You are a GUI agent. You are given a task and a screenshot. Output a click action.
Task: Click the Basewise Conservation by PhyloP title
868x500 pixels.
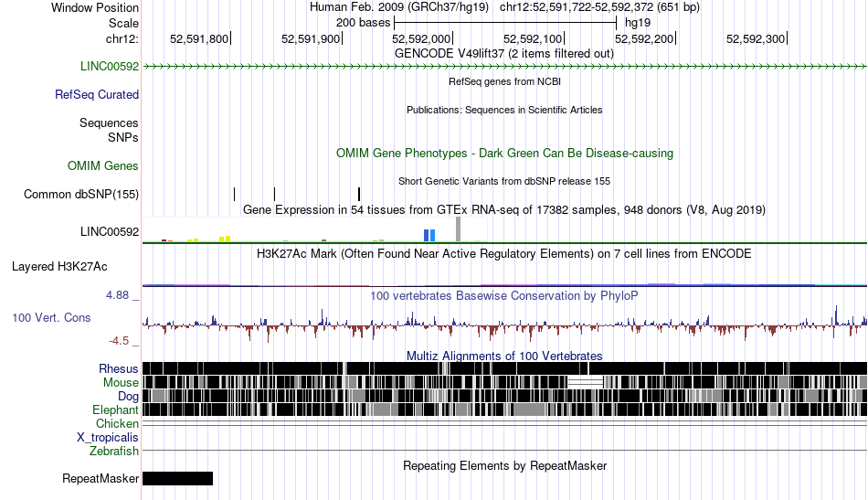tap(504, 296)
